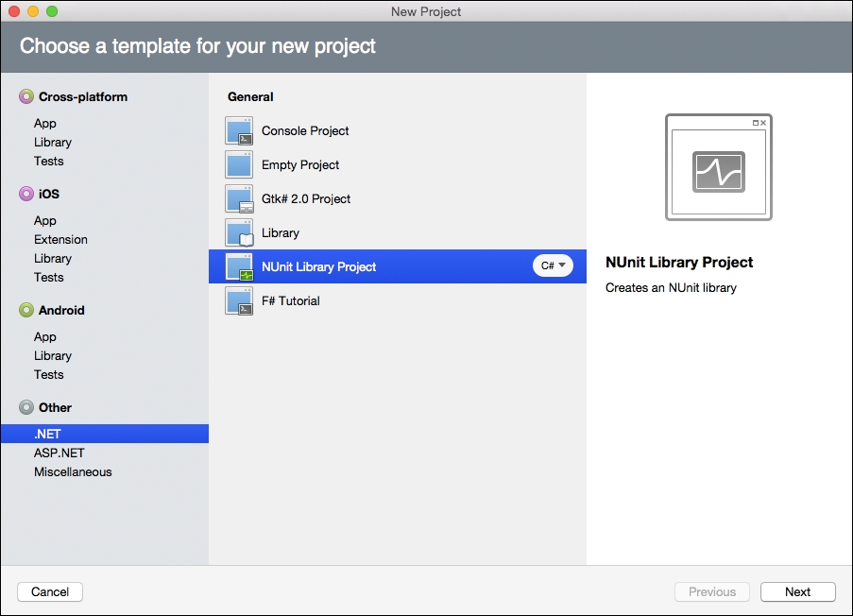Select App under iOS
This screenshot has width=853, height=616.
(x=45, y=220)
